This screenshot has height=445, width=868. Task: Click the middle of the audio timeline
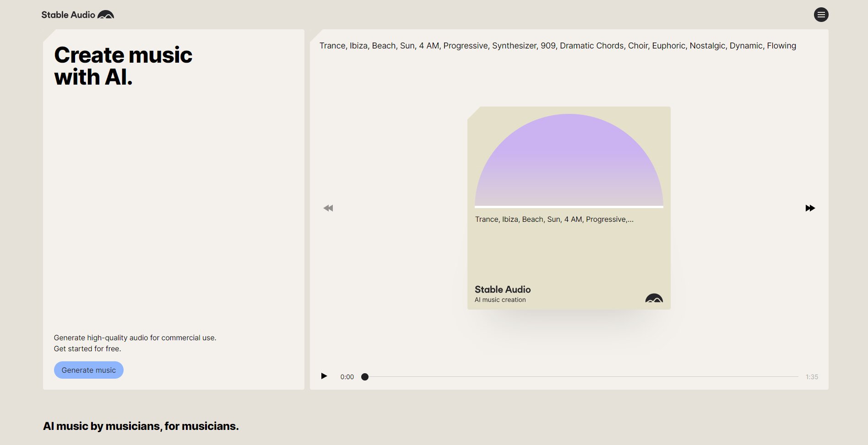coord(581,377)
